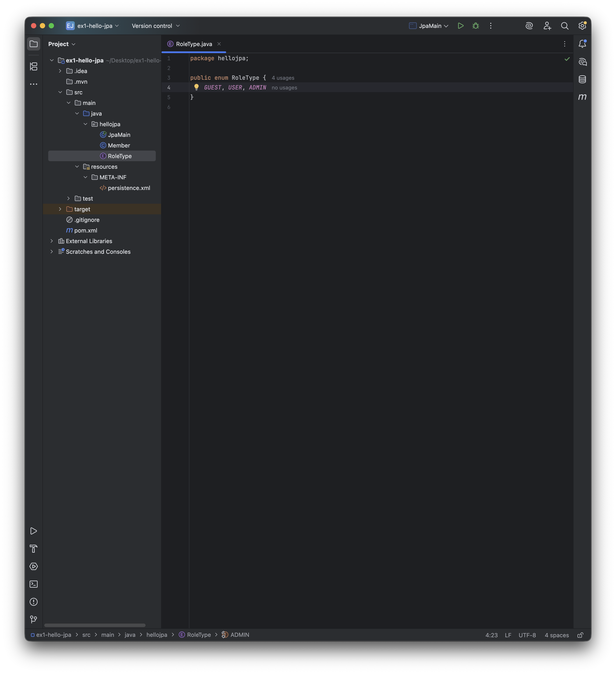Click the yellow intention lightbulb on line 4

[x=196, y=87]
